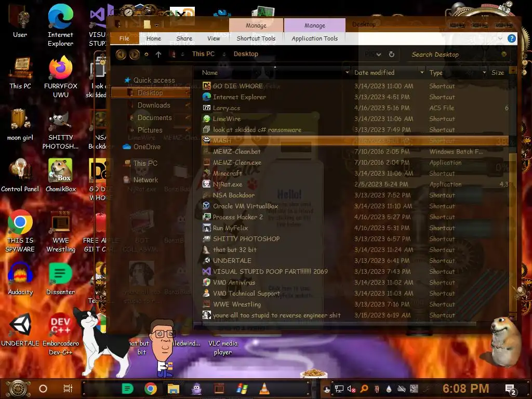The image size is (532, 399).
Task: Select the VMO Antivirus shortcut row
Action: pos(355,282)
